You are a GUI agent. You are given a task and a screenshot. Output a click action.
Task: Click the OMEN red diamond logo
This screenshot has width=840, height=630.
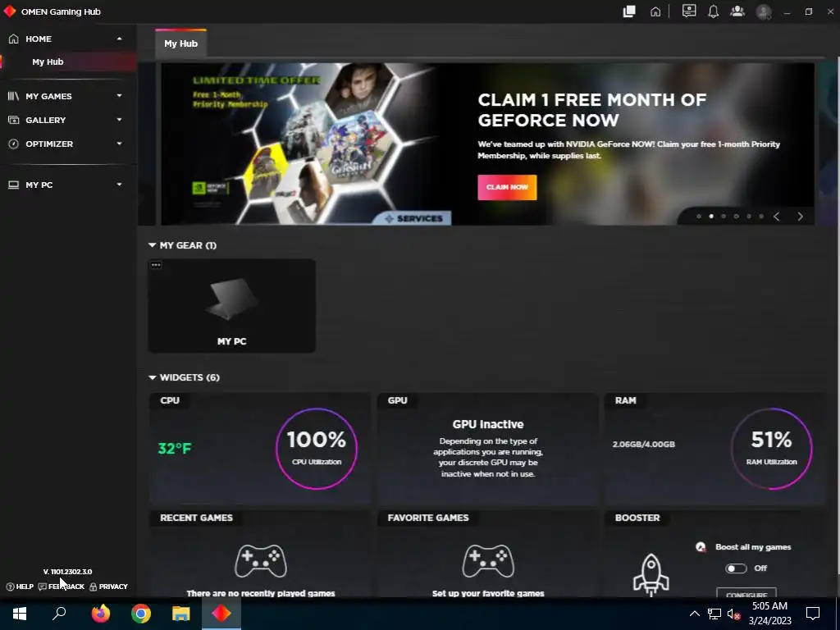[x=9, y=11]
